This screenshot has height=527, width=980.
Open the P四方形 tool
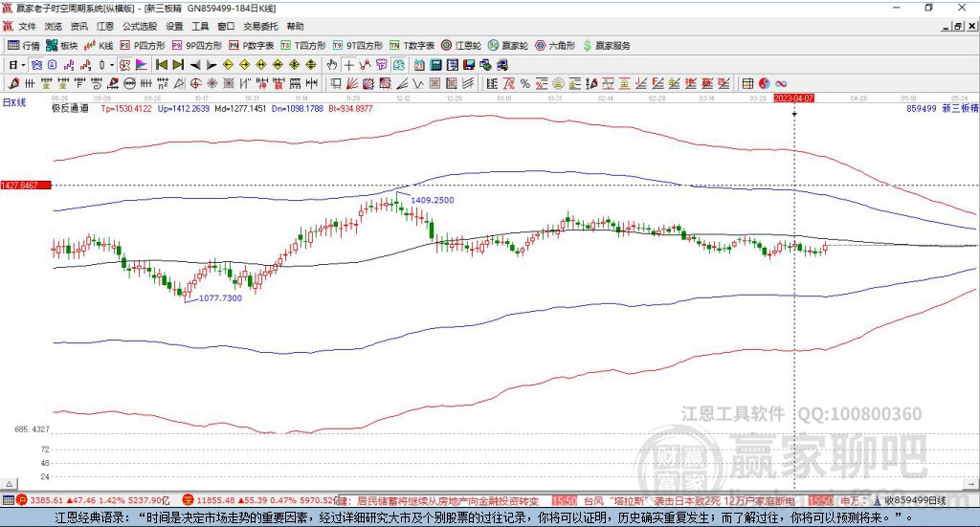pyautogui.click(x=143, y=46)
